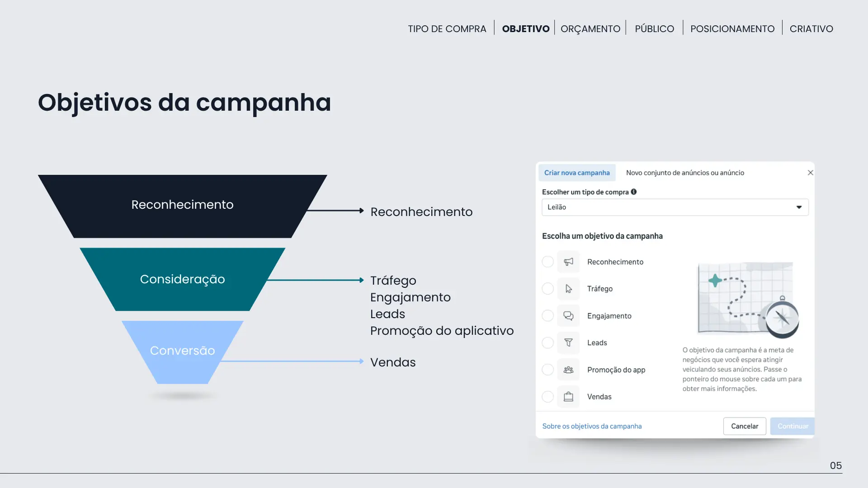
Task: Click the teal Consideração funnel segment
Action: [182, 279]
